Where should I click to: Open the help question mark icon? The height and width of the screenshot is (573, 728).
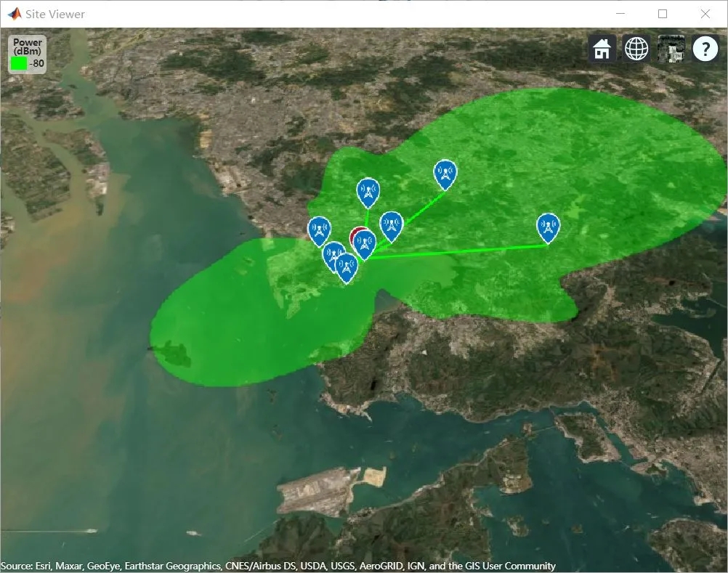(x=705, y=48)
